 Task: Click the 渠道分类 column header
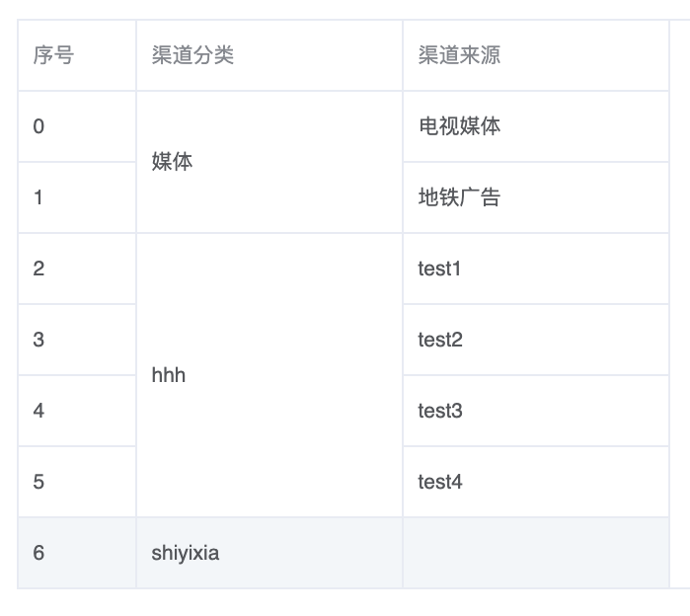coord(269,55)
